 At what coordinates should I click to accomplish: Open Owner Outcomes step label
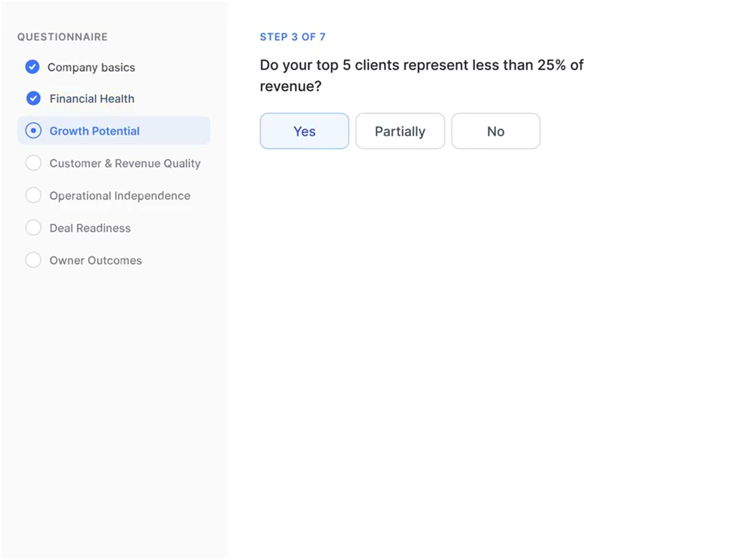(96, 260)
